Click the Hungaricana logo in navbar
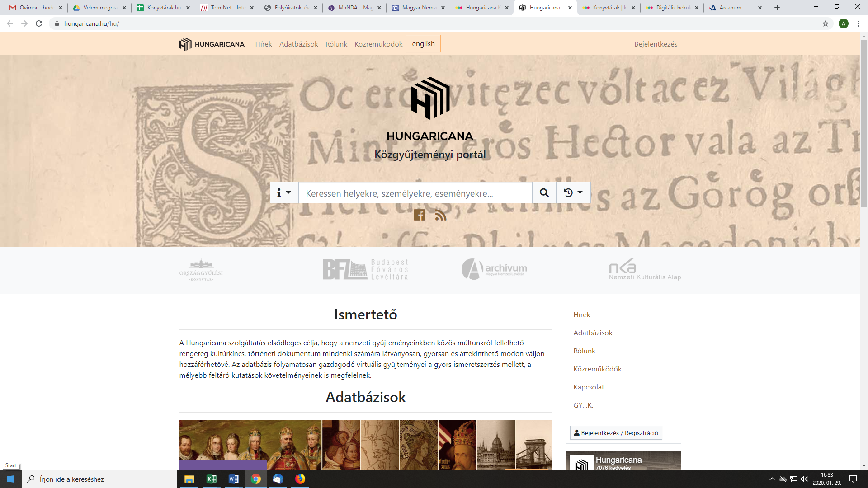 pos(212,44)
